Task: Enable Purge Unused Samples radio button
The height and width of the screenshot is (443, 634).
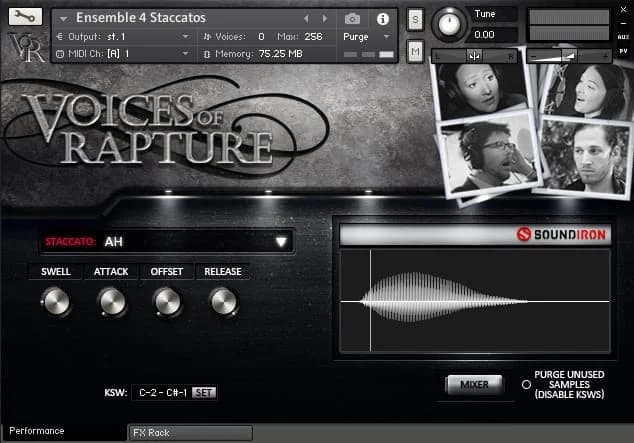Action: pos(526,384)
